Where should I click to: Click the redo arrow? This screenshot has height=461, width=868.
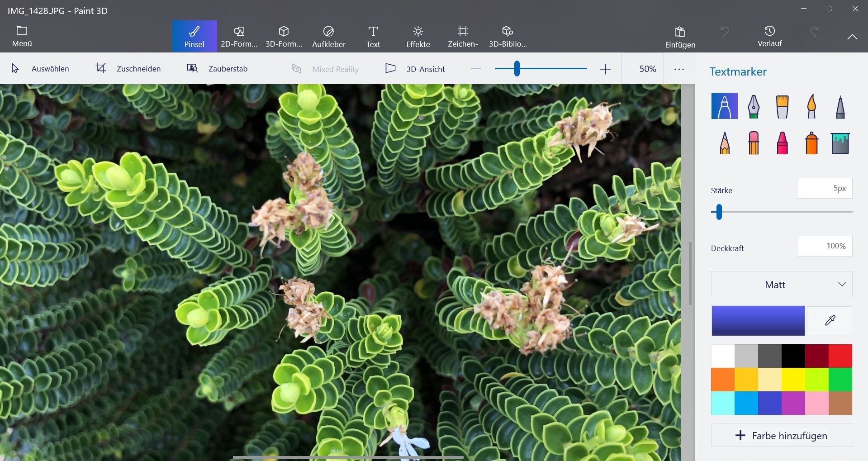click(x=814, y=31)
